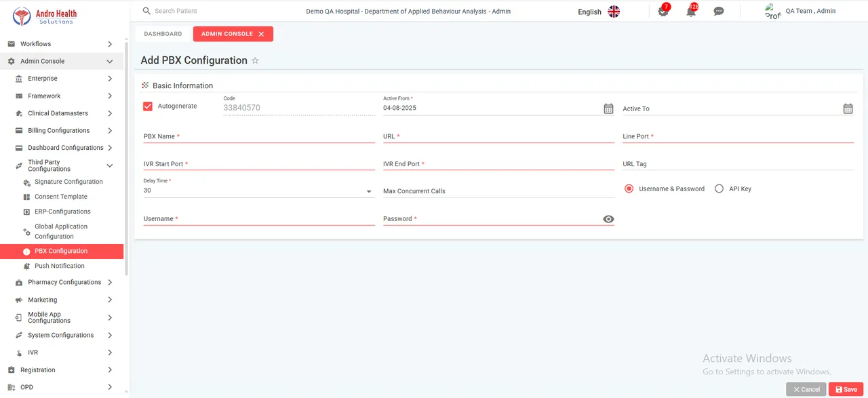Screen dimensions: 868x398
Task: Click the Signature Configuration icon
Action: pyautogui.click(x=26, y=182)
